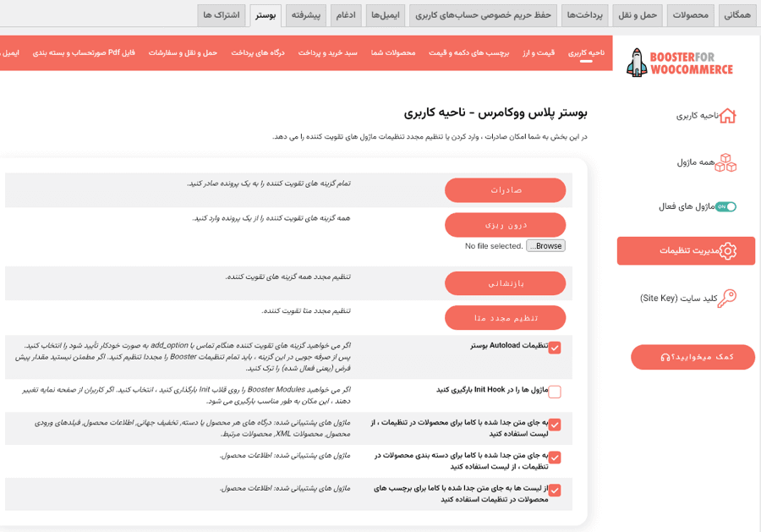The image size is (761, 532).
Task: Select ناحیه کاربری in the red menu bar
Action: tap(586, 52)
